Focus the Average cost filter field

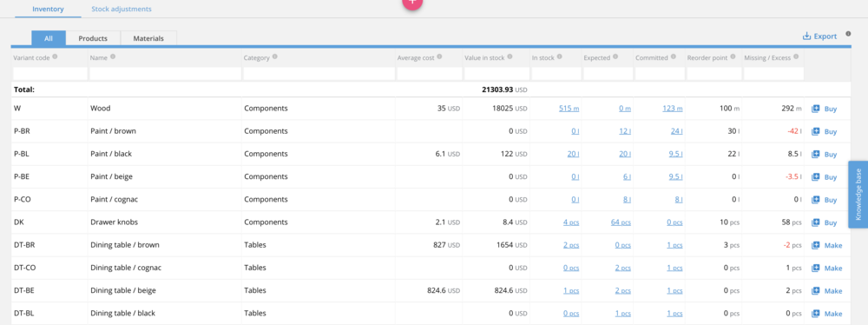point(430,73)
